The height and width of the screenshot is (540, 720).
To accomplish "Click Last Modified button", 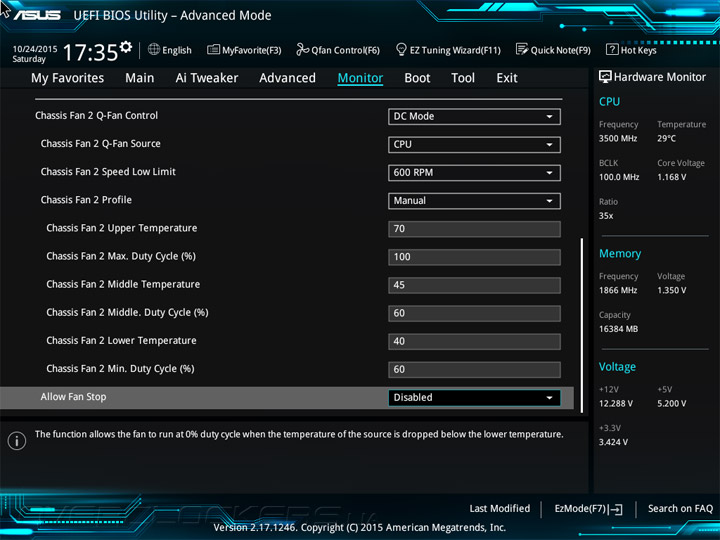I will point(500,509).
